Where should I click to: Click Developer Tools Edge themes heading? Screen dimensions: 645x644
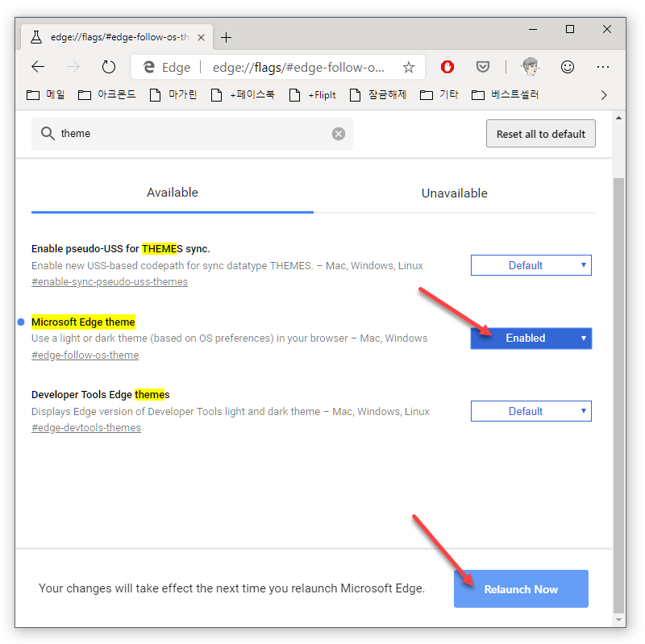[x=100, y=394]
